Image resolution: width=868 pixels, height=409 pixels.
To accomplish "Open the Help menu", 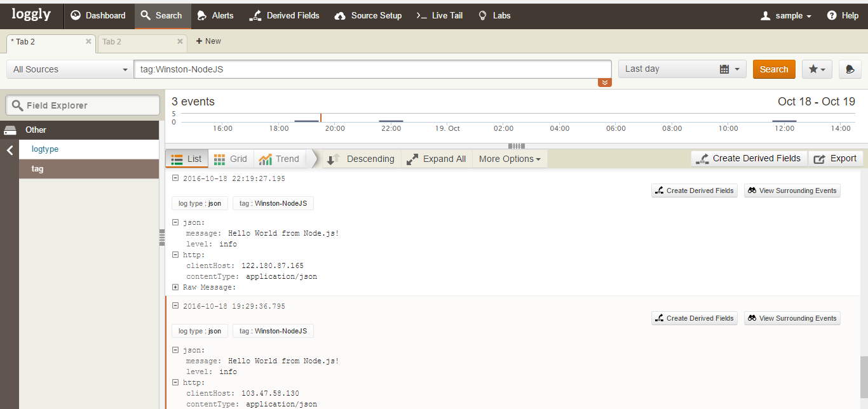I will [x=843, y=15].
